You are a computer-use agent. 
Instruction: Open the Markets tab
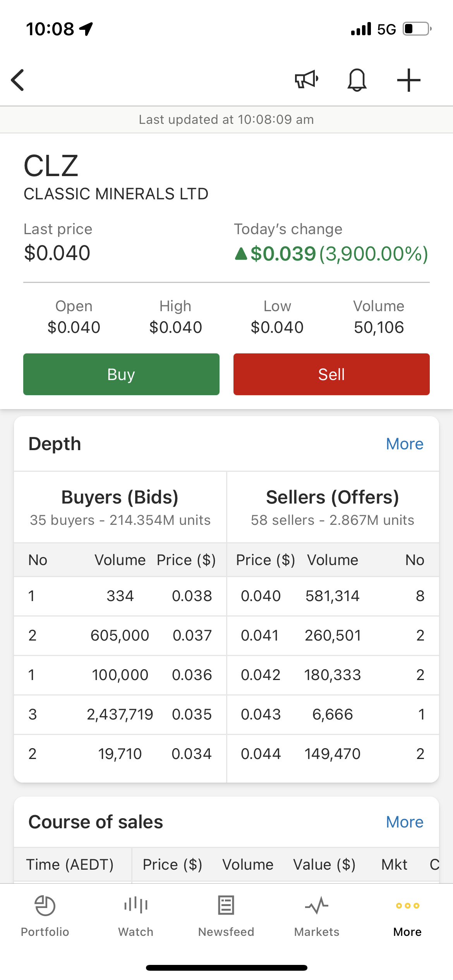(317, 915)
